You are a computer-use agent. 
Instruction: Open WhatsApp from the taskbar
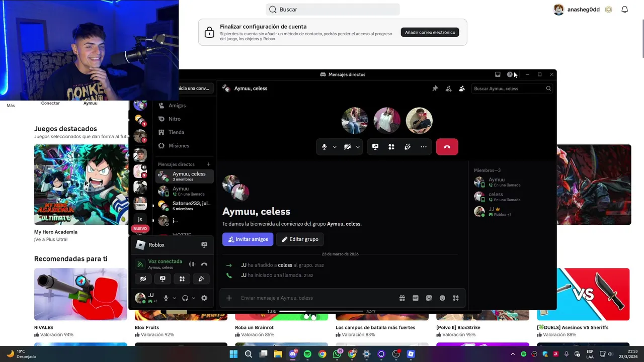[x=337, y=354]
